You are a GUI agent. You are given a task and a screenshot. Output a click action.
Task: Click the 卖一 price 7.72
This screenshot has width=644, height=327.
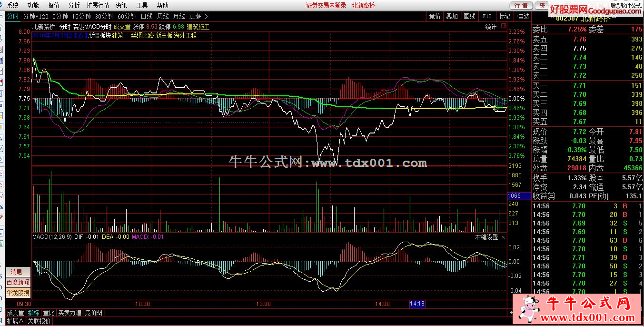pyautogui.click(x=580, y=76)
